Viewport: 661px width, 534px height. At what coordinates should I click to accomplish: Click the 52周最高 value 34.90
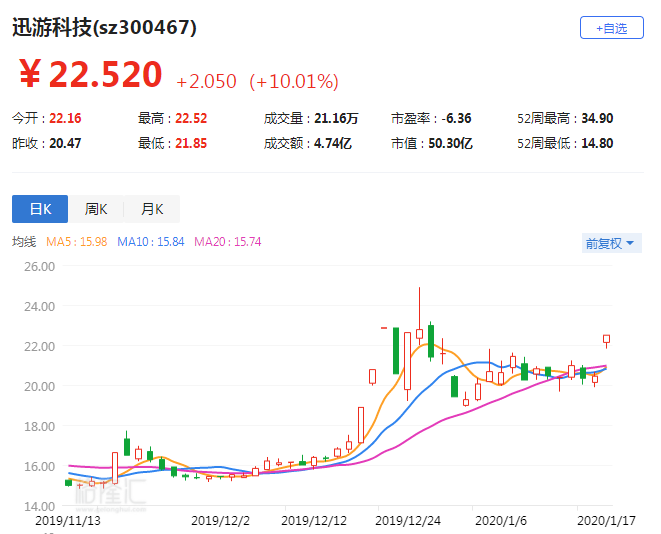coord(597,118)
